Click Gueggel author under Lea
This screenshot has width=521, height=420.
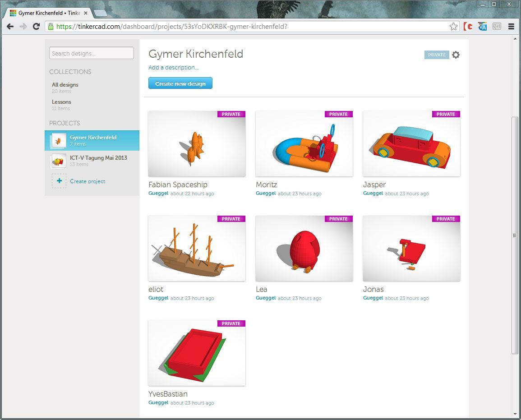click(x=266, y=298)
